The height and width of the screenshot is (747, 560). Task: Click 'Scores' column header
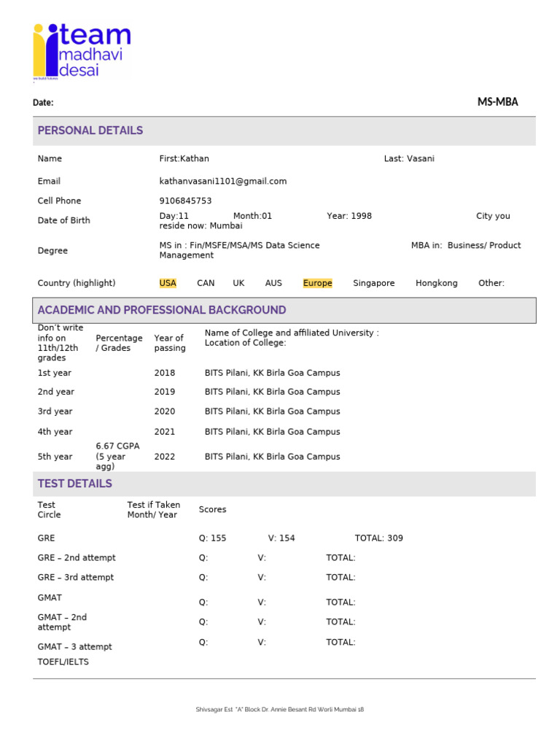click(x=212, y=510)
